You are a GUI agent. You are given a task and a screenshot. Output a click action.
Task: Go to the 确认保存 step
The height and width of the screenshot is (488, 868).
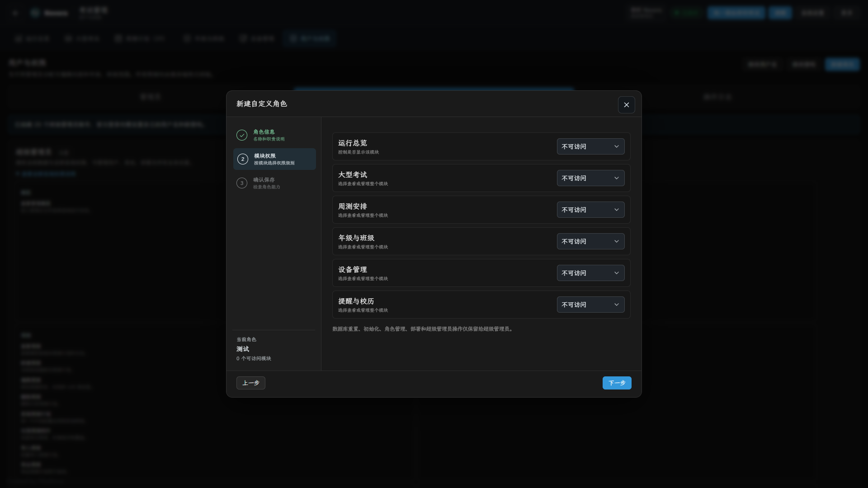click(x=274, y=183)
